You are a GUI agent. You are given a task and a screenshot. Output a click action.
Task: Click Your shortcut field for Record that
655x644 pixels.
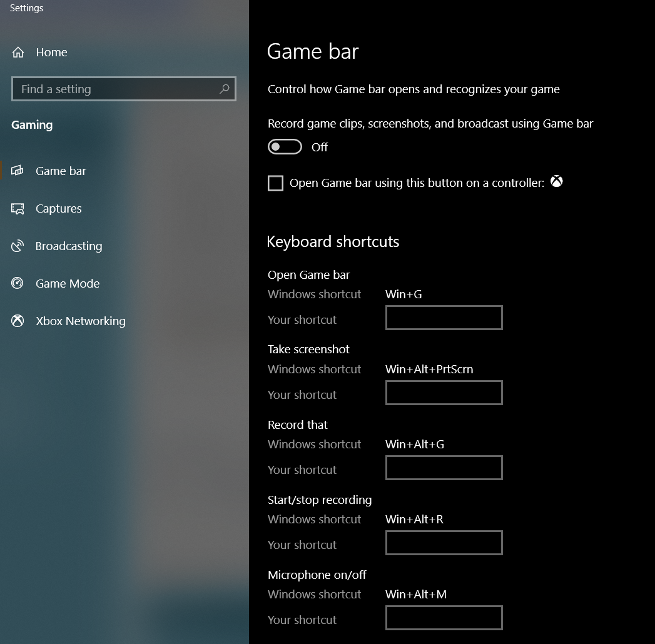click(444, 468)
